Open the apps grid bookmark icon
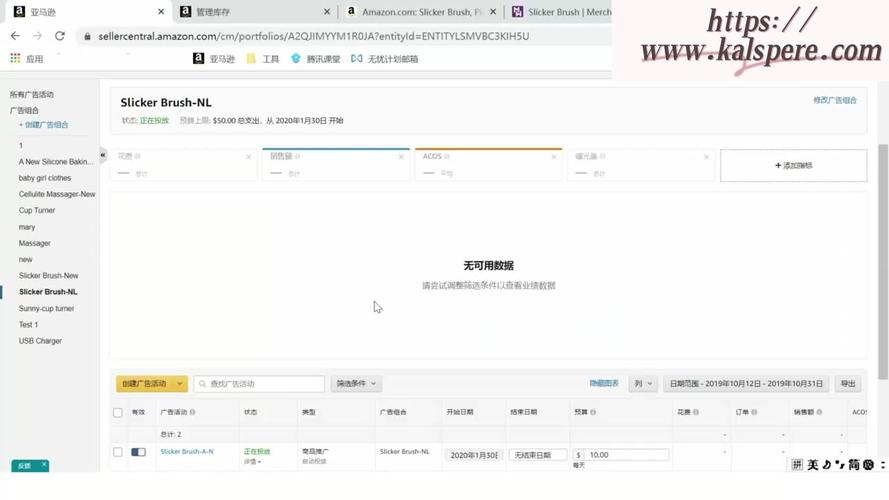The image size is (889, 500). pos(15,58)
